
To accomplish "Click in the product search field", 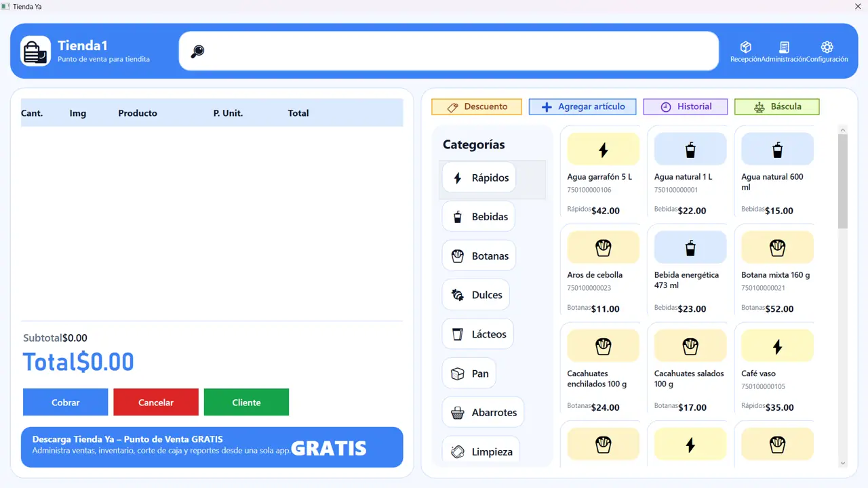I will (449, 51).
